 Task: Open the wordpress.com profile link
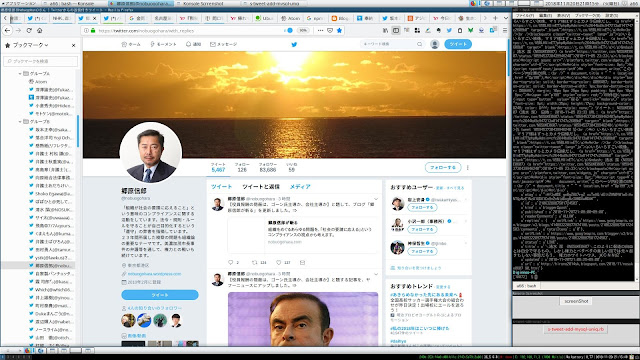[x=154, y=274]
